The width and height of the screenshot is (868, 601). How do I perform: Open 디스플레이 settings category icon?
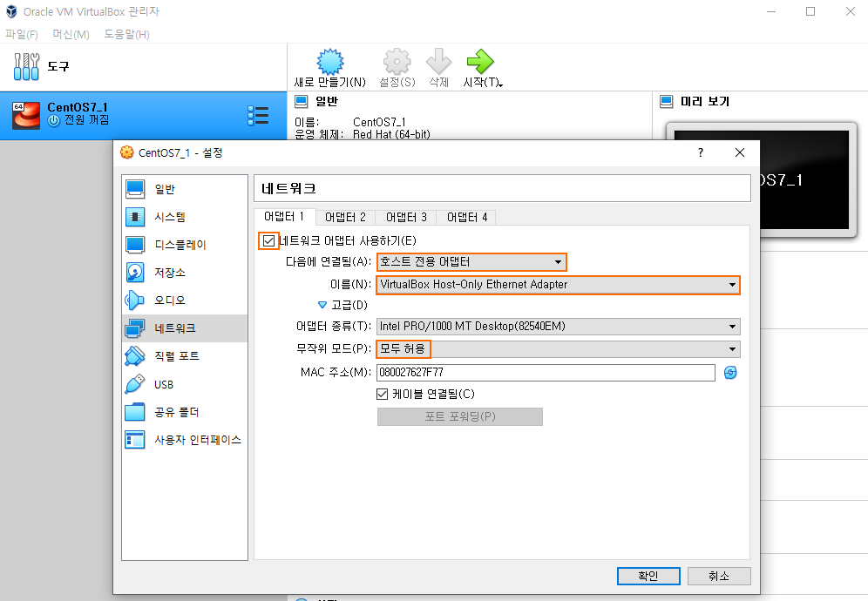coord(135,245)
